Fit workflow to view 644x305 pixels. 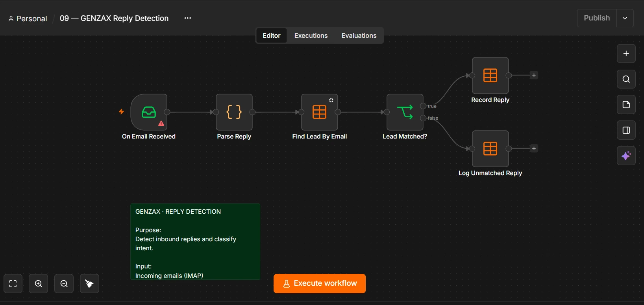pyautogui.click(x=13, y=284)
